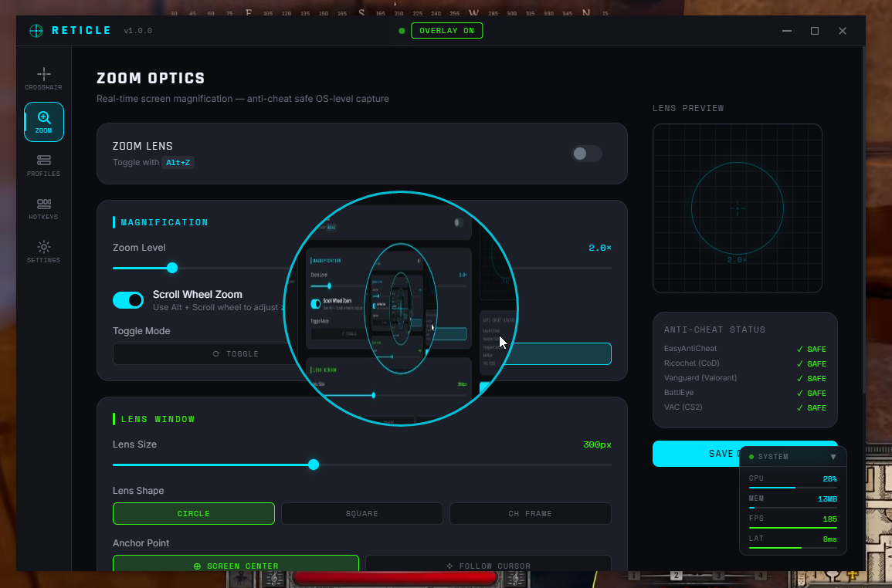Image resolution: width=892 pixels, height=588 pixels.
Task: Click the Vanguard (Valorant) status row
Action: click(x=744, y=378)
